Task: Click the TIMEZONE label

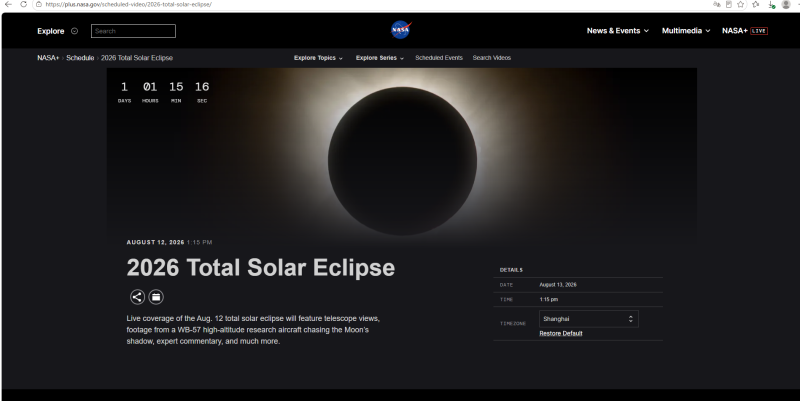Action: [x=513, y=323]
